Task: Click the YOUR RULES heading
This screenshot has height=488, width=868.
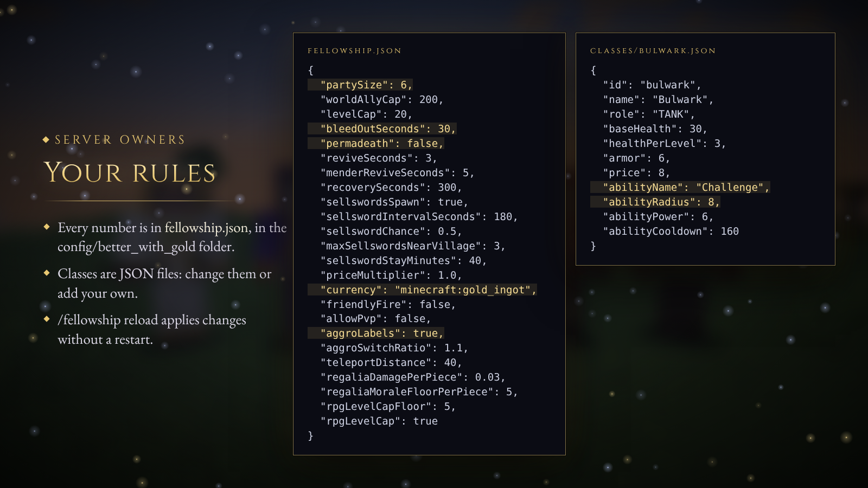Action: [130, 173]
